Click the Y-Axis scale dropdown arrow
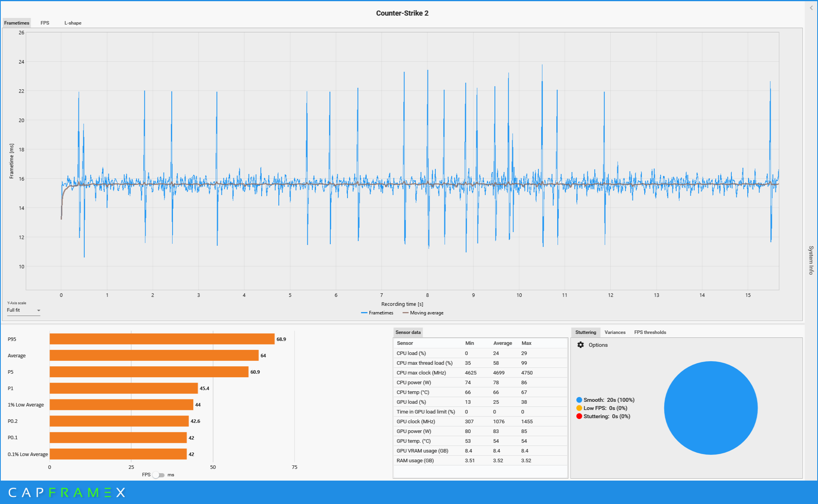This screenshot has width=818, height=504. (x=39, y=311)
